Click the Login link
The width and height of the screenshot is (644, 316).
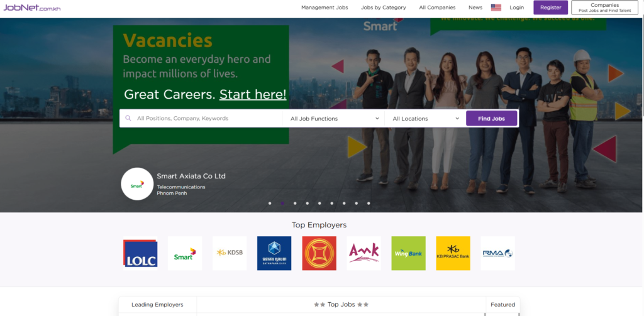(x=516, y=8)
